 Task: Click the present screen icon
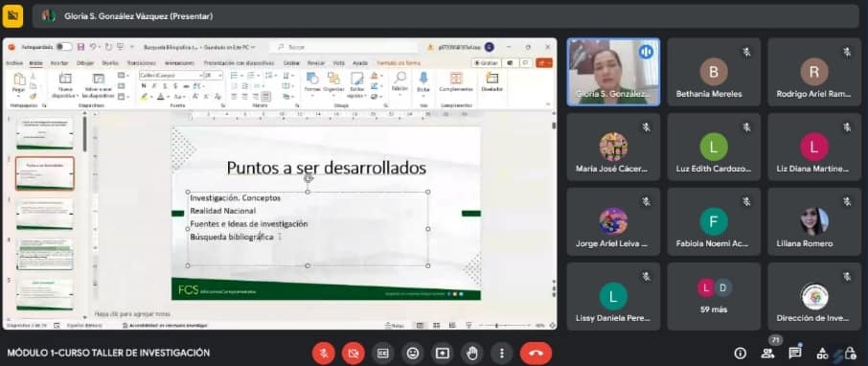point(443,354)
